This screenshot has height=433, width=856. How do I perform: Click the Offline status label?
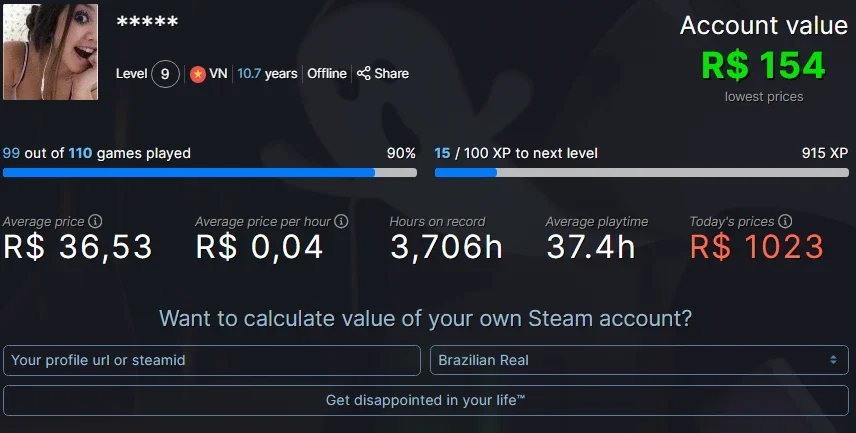(326, 73)
